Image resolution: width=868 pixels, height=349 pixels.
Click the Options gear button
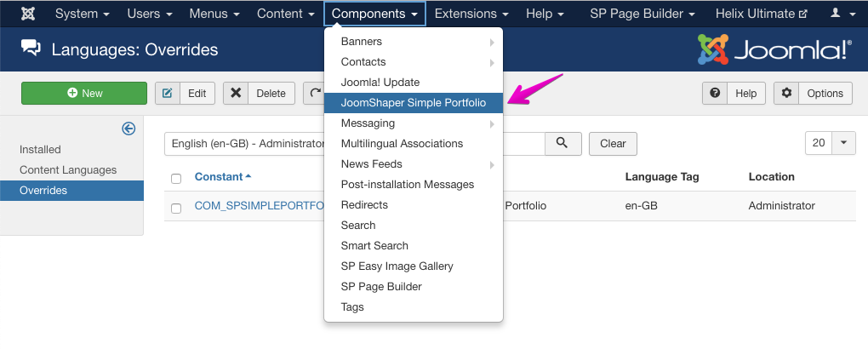(x=812, y=94)
